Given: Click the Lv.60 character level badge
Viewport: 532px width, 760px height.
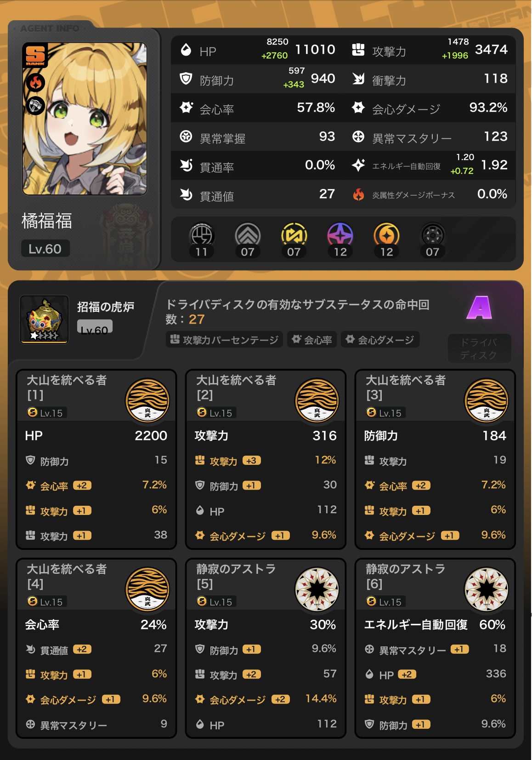Looking at the screenshot, I should point(45,249).
